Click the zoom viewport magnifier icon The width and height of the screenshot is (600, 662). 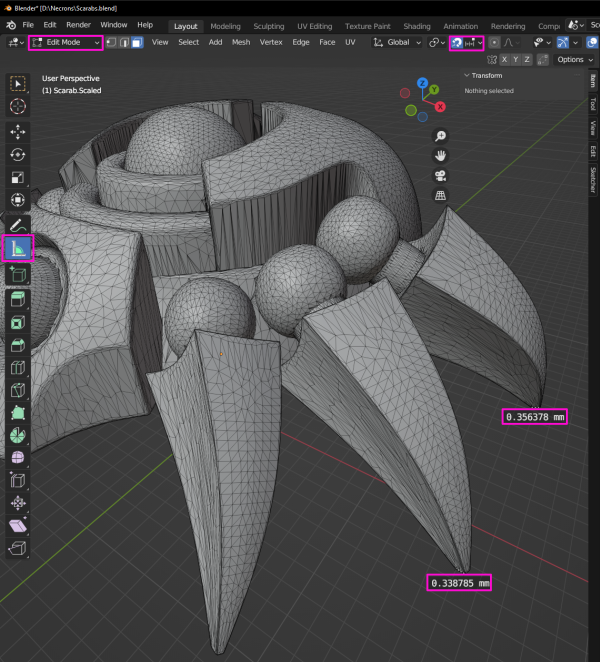pos(440,136)
